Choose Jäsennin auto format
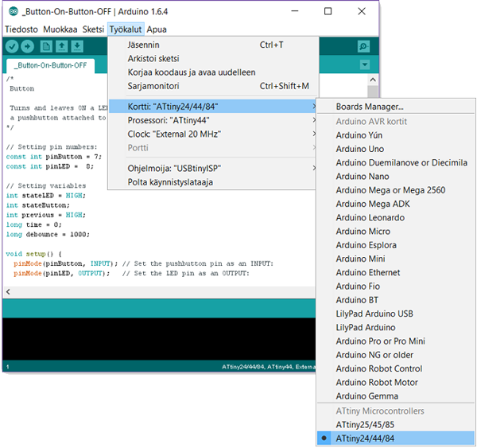477x448 pixels. point(212,45)
